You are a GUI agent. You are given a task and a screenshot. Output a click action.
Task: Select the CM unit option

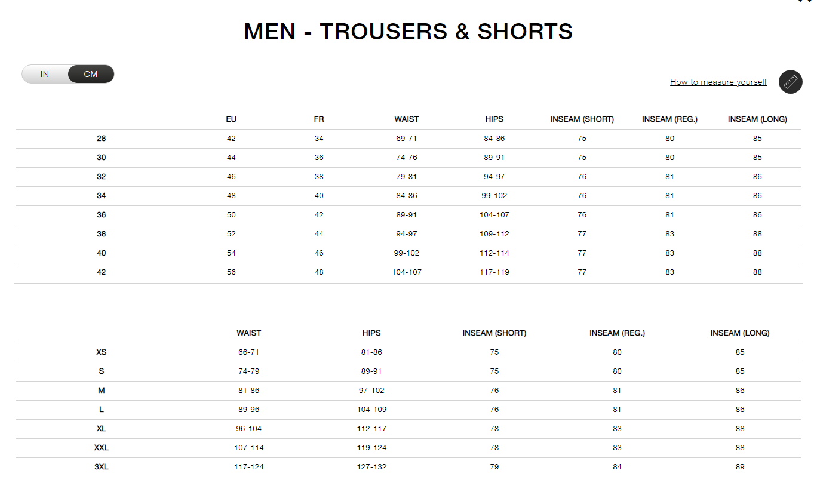coord(91,74)
